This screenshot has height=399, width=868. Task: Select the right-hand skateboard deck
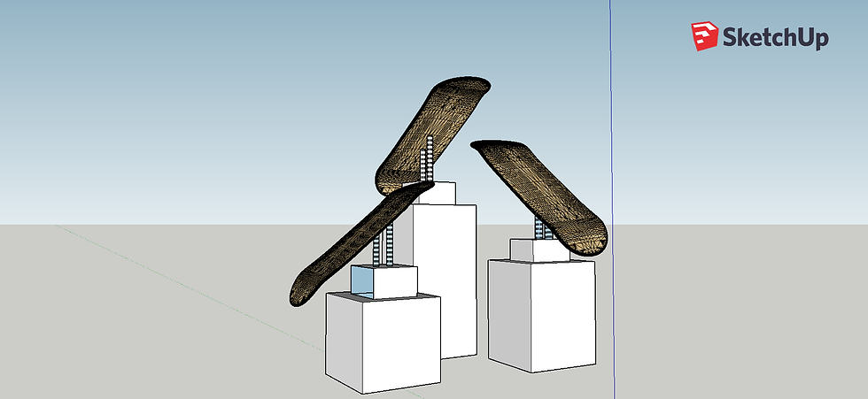[539, 196]
